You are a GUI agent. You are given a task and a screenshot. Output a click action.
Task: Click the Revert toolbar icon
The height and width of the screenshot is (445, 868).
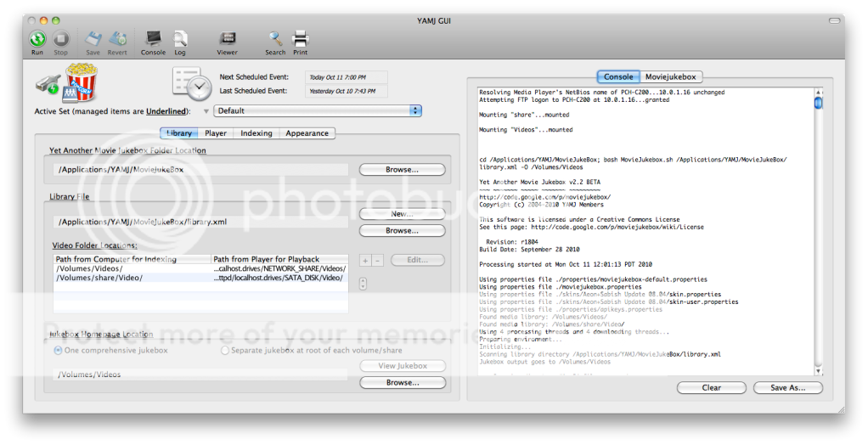[x=117, y=39]
